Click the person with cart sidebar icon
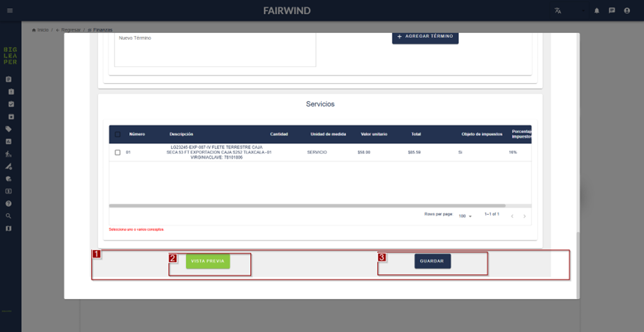 [8, 154]
